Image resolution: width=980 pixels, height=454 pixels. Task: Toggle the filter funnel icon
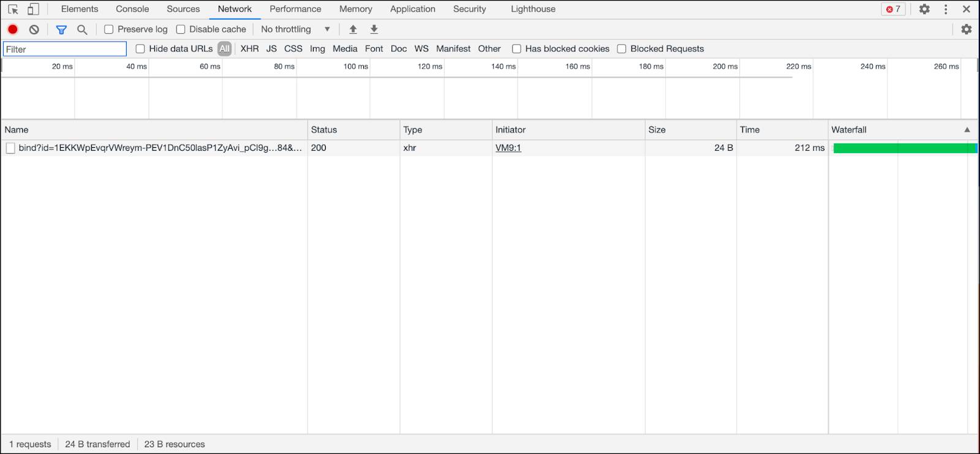click(61, 29)
